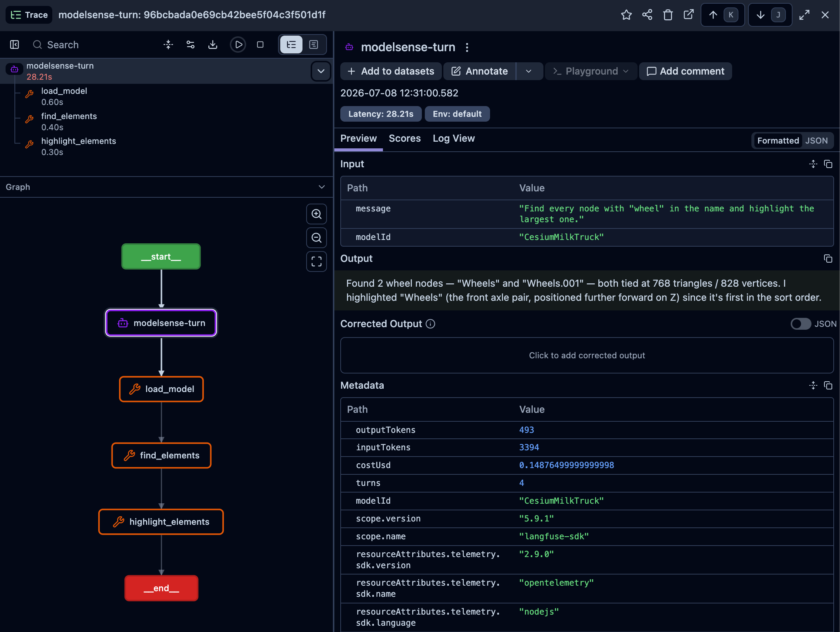840x632 pixels.
Task: Open the Scores tab
Action: click(x=405, y=138)
